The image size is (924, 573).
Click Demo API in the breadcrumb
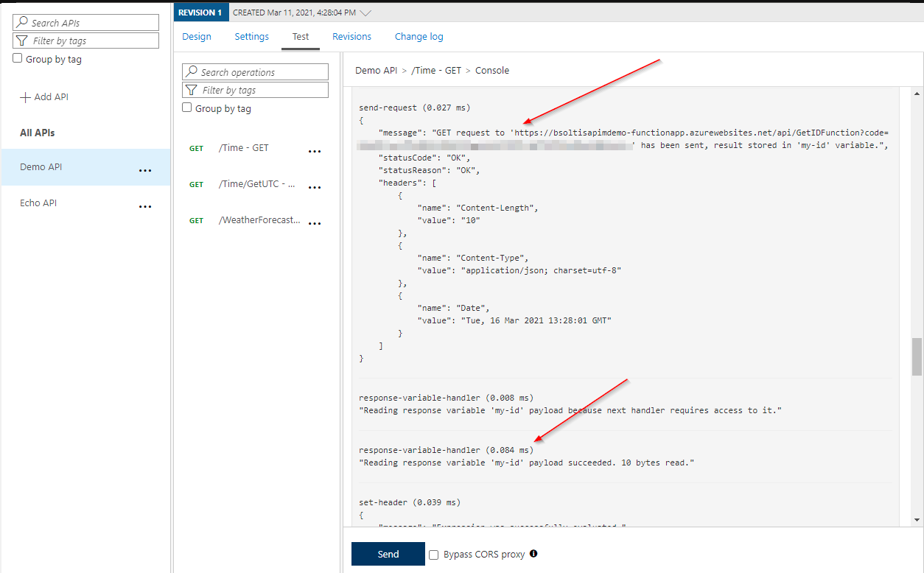tap(376, 71)
